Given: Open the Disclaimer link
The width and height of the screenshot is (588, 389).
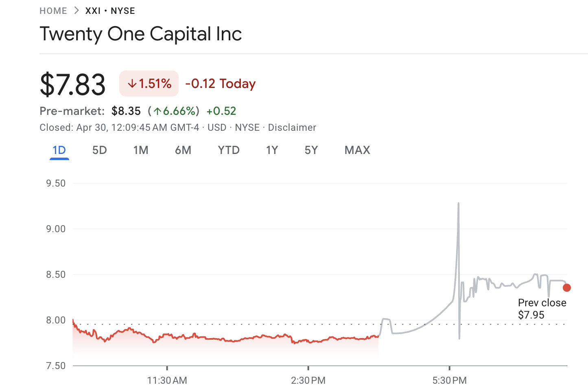Looking at the screenshot, I should point(292,127).
